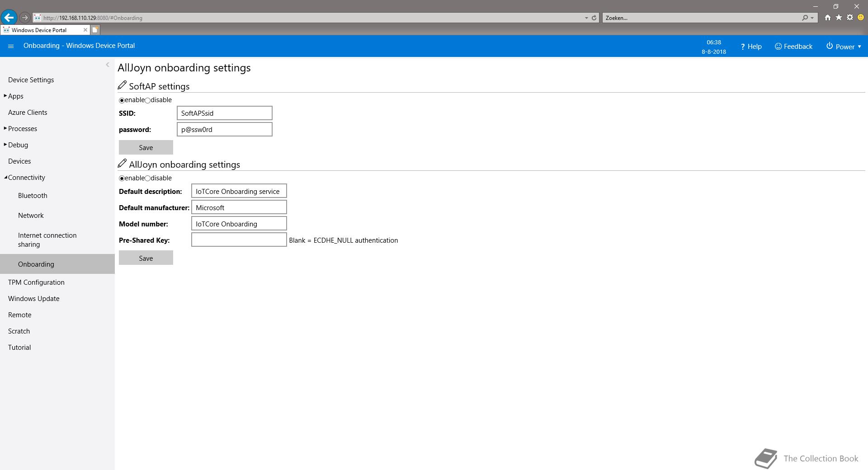Select AllJoyn onboarding disable radio button

pyautogui.click(x=147, y=179)
